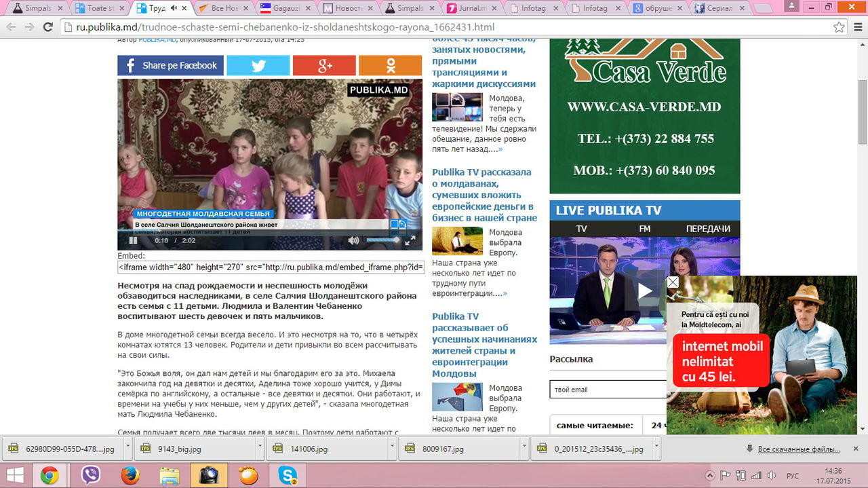Image resolution: width=868 pixels, height=488 pixels.
Task: Switch to the Все Нов tab
Action: pos(224,8)
